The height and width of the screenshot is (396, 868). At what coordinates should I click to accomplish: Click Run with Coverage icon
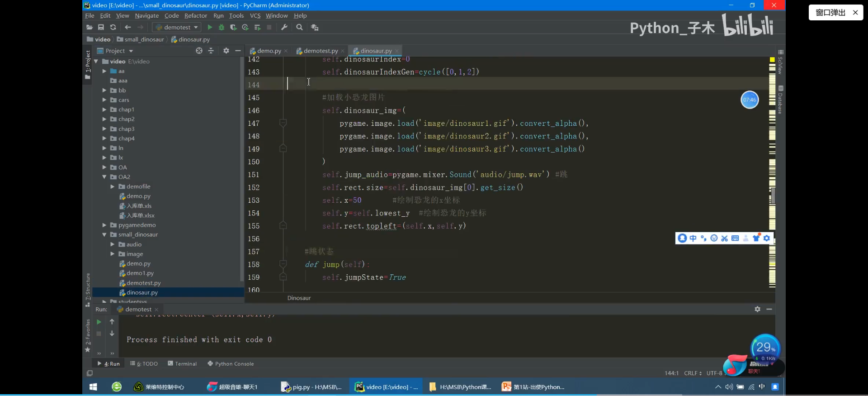233,27
